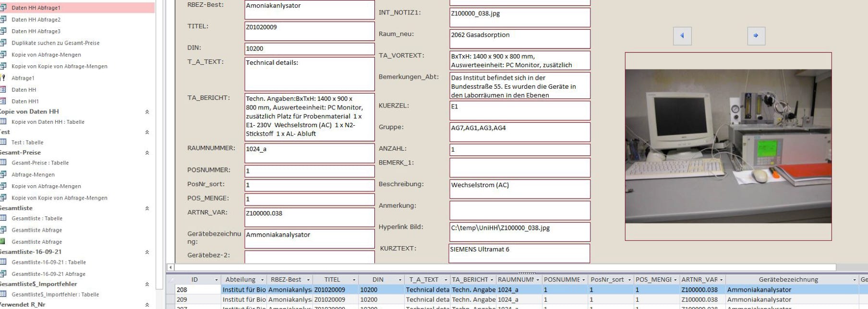Open the TITEL column filter dropdown
Image resolution: width=868 pixels, height=309 pixels.
(354, 280)
